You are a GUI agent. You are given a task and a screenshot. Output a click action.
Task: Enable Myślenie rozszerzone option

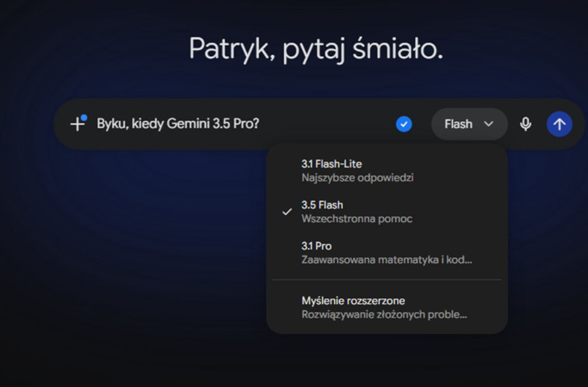(387, 308)
